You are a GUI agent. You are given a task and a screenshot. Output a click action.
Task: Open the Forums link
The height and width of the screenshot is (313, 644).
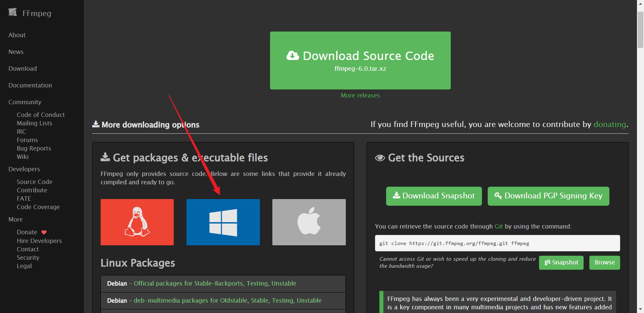(27, 140)
